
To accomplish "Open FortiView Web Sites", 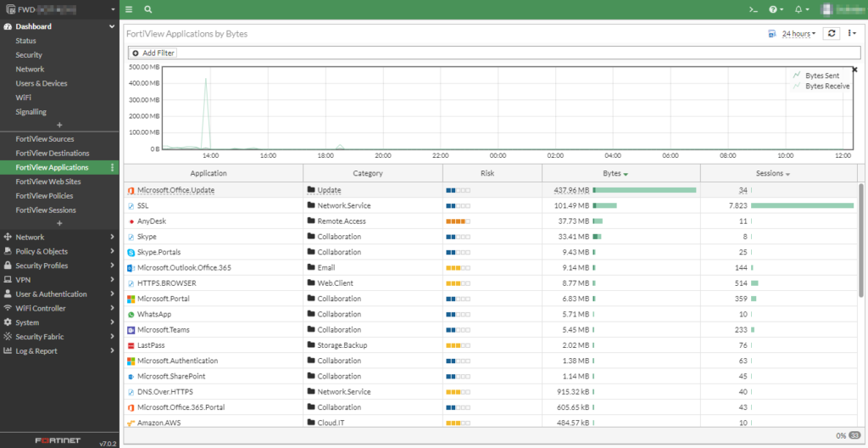I will [48, 182].
